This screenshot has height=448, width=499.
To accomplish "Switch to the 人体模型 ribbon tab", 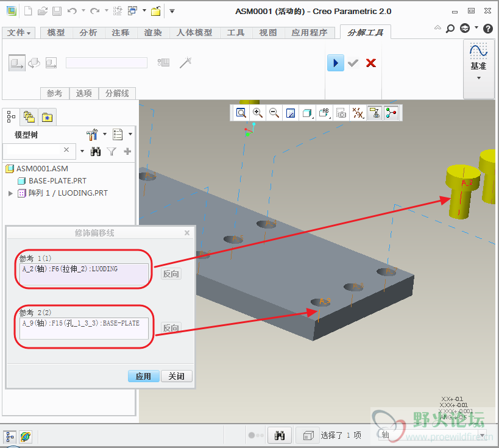I will click(194, 32).
